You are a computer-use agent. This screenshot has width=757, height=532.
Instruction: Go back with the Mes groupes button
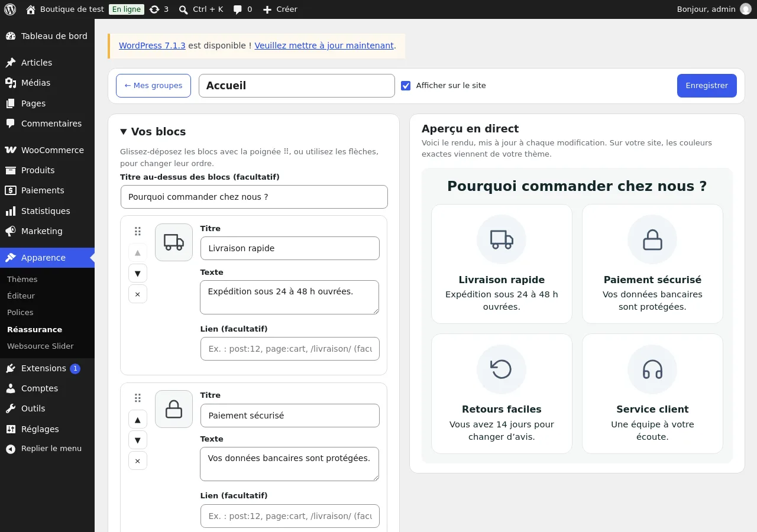click(153, 86)
